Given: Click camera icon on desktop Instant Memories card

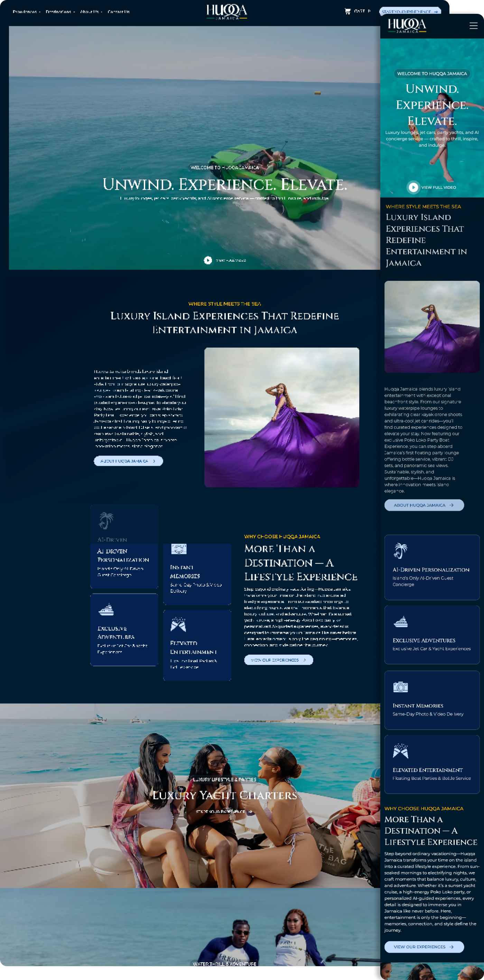Looking at the screenshot, I should [x=179, y=549].
